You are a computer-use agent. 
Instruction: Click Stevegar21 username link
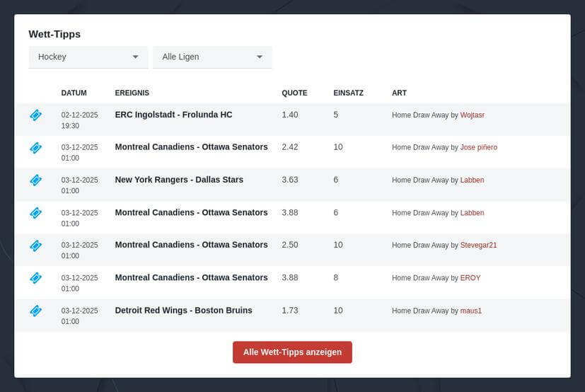478,245
